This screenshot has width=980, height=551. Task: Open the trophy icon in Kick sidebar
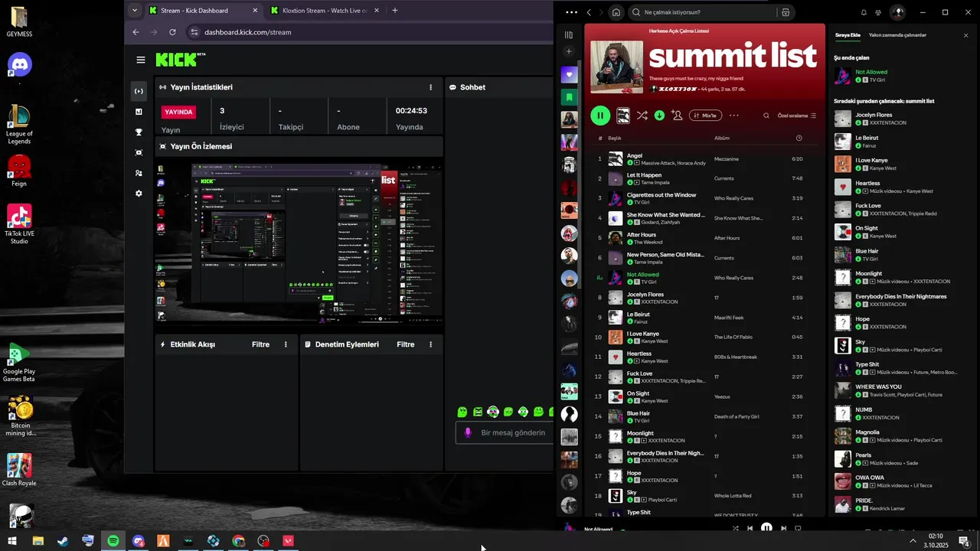click(x=139, y=132)
